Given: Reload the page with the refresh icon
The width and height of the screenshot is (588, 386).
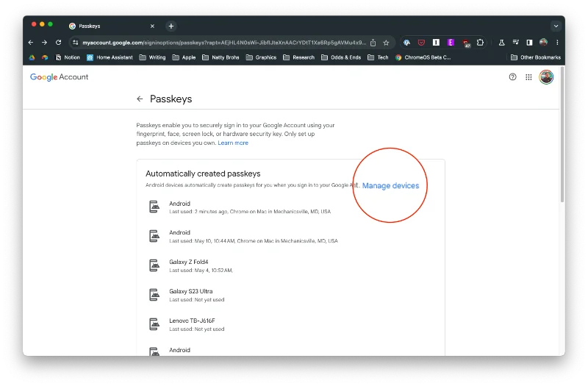Looking at the screenshot, I should tap(58, 43).
